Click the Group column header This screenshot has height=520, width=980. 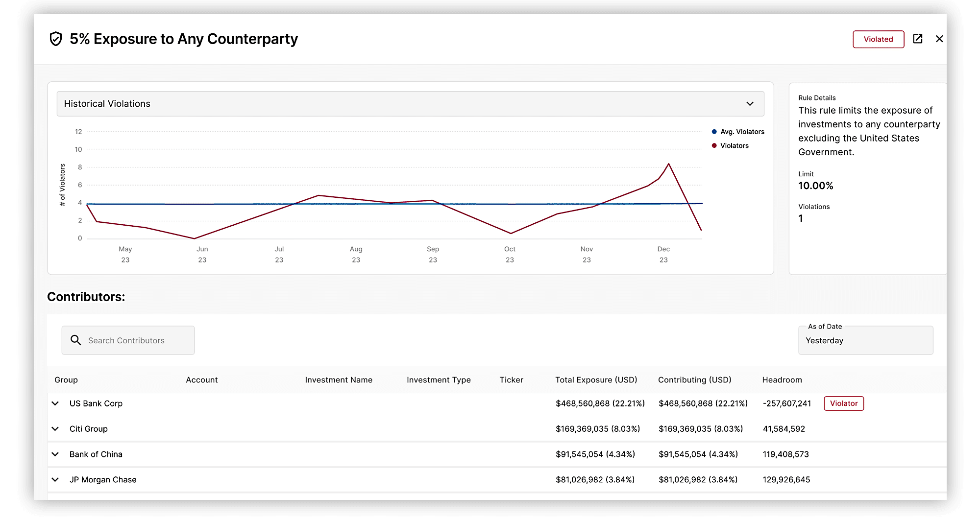pos(66,380)
